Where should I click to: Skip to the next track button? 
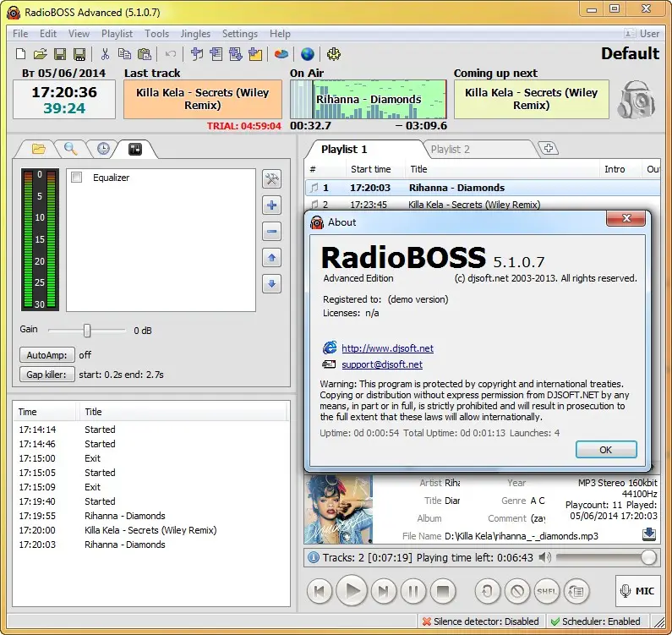[384, 591]
